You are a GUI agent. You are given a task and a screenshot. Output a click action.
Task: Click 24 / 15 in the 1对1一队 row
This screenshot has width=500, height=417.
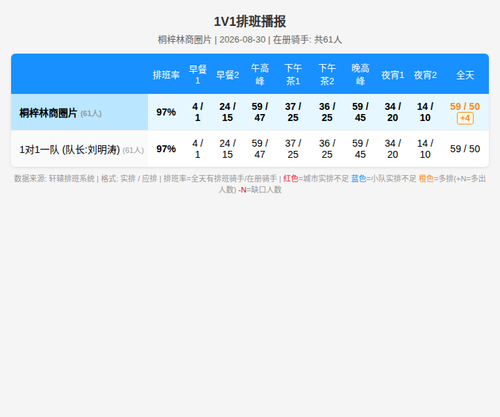click(x=227, y=149)
